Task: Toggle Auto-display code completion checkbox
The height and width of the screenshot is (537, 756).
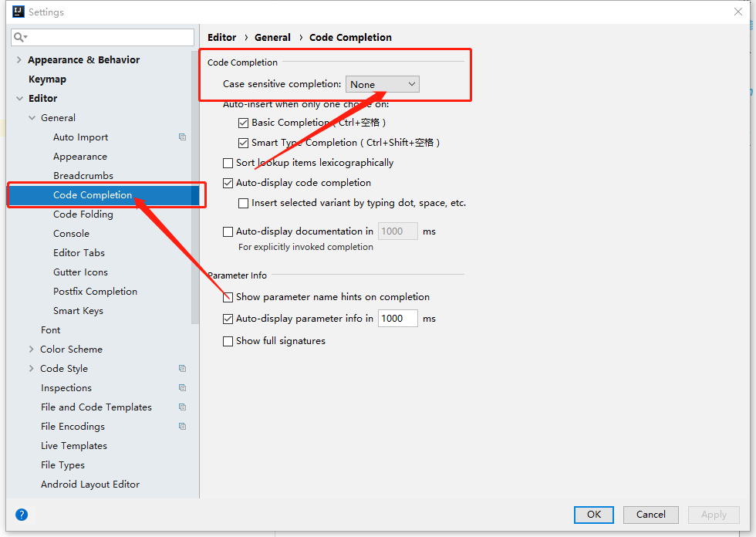Action: pos(228,183)
